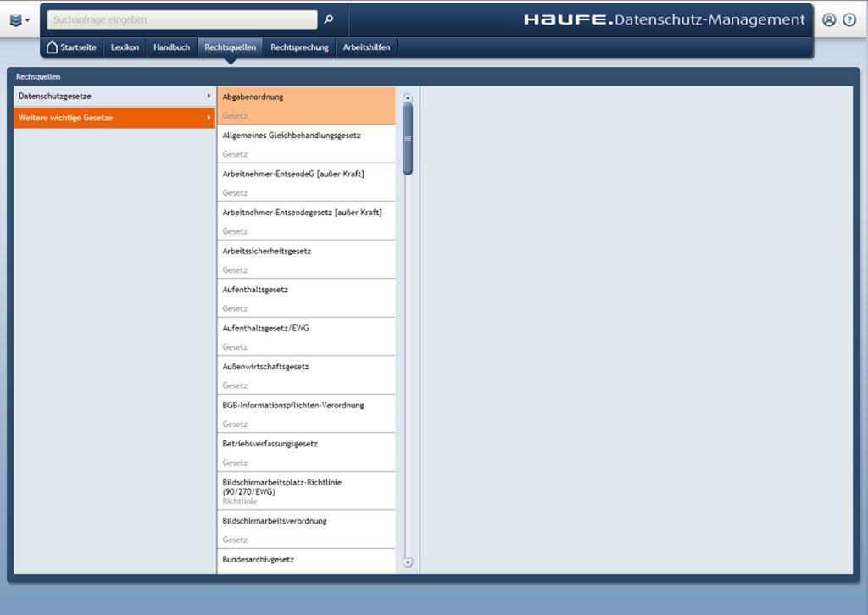
Task: Click the list scroll down arrow
Action: click(x=408, y=562)
